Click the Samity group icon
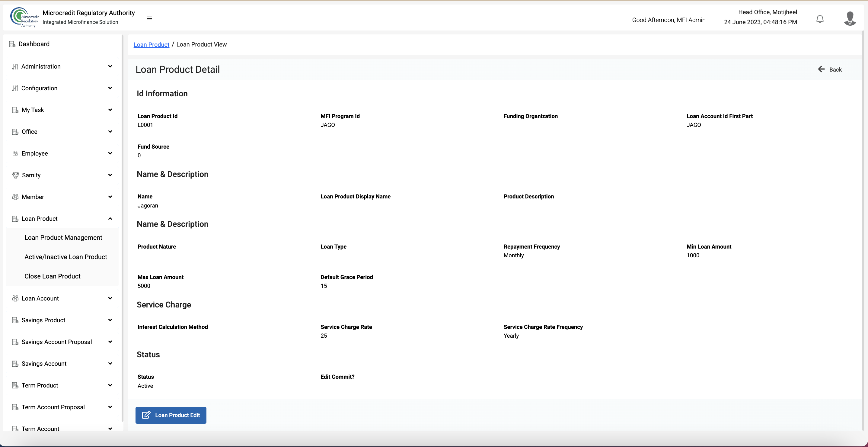The height and width of the screenshot is (447, 868). tap(15, 175)
